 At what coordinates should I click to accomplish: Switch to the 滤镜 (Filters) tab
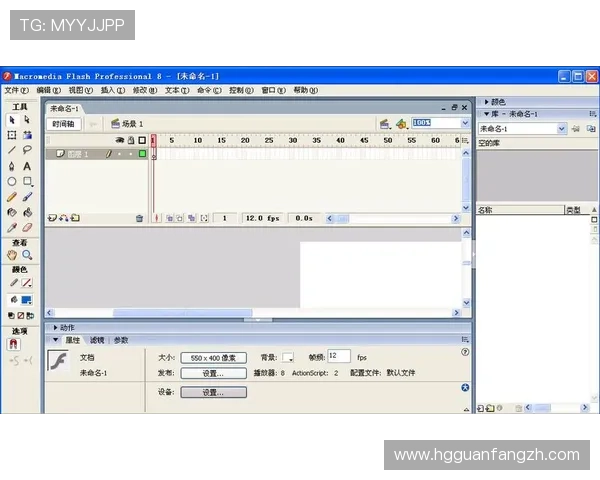97,340
